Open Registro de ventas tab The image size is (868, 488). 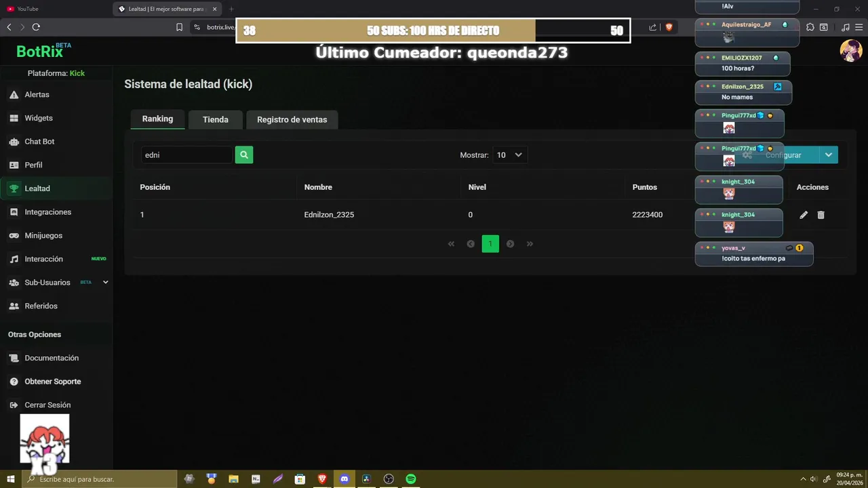coord(292,119)
